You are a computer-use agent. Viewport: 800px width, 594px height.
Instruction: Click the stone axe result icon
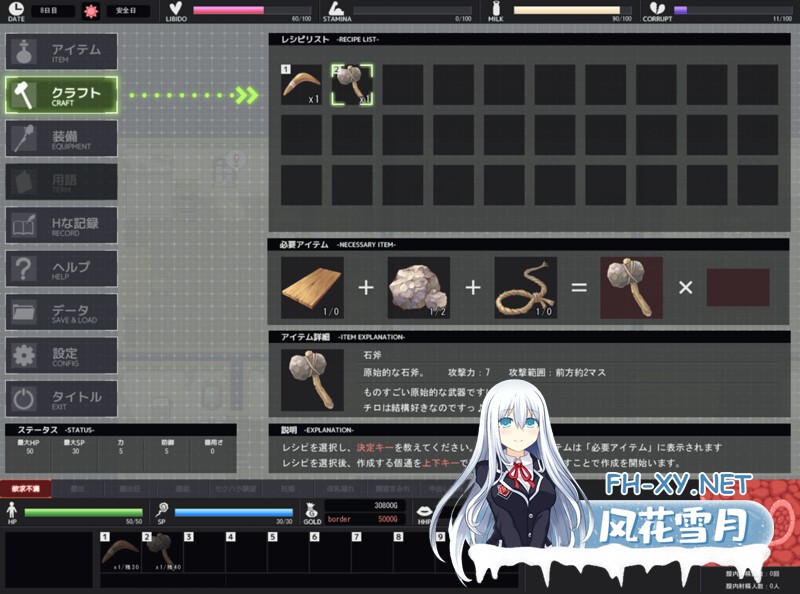(632, 288)
